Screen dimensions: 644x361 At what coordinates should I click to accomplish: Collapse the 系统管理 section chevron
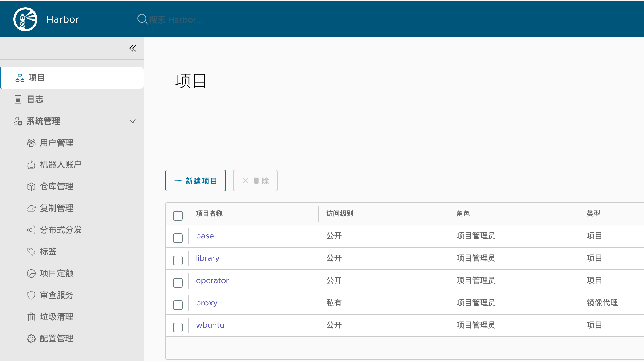[133, 121]
